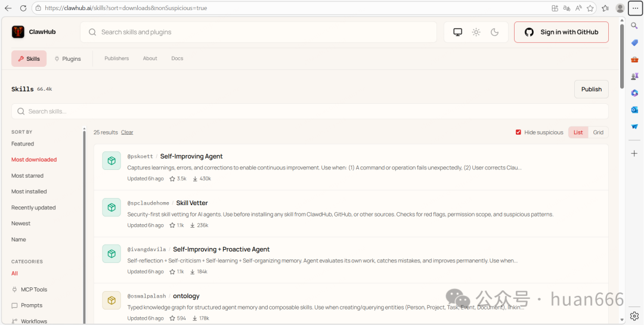Open Edge sidebar tools briefcase icon
The width and height of the screenshot is (644, 325).
point(634,60)
